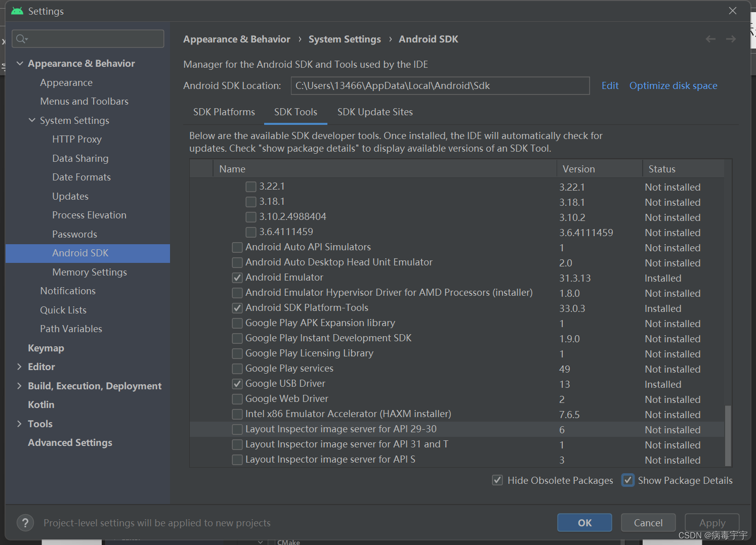Screen dimensions: 756x545
Task: Click the Edit SDK location link
Action: [x=610, y=85]
